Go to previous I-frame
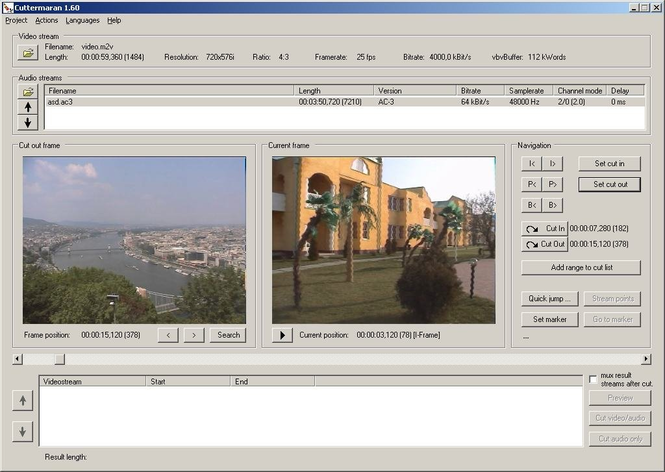 click(x=532, y=163)
